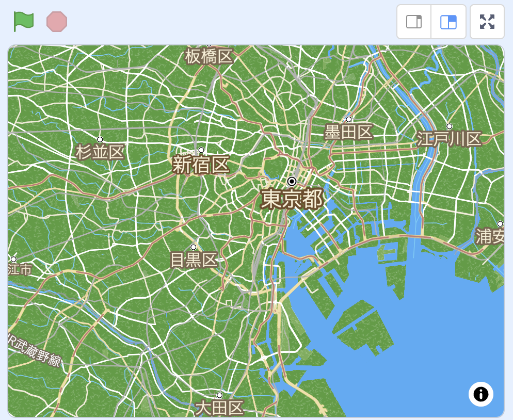Click the 浦安 label on the map edge
This screenshot has width=513, height=420.
[489, 237]
